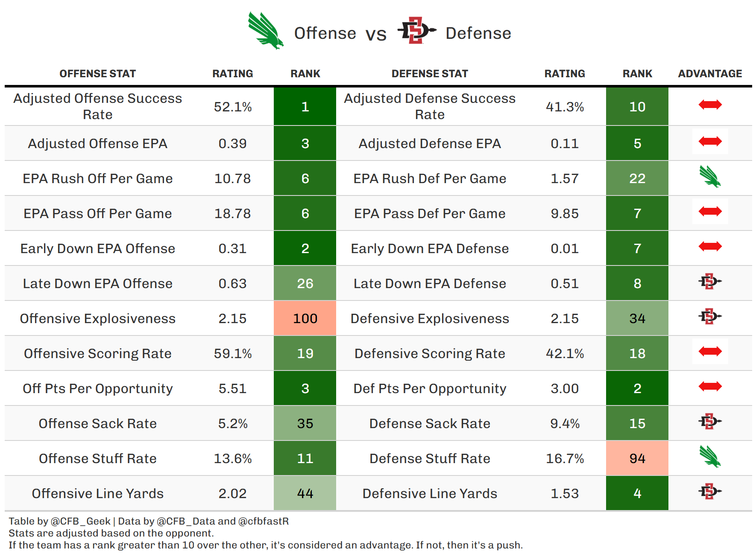This screenshot has height=560, width=756.
Task: Click the Table by @CFB_Geek credit text
Action: pos(60,521)
